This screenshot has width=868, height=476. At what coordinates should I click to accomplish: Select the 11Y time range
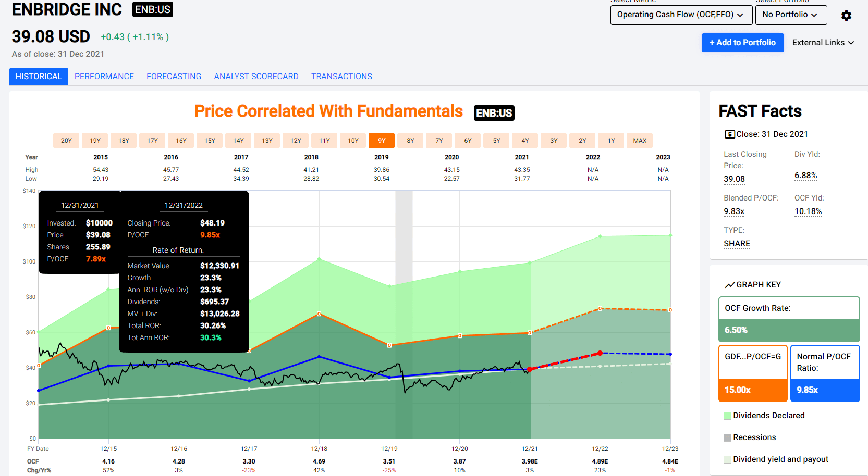pos(324,141)
